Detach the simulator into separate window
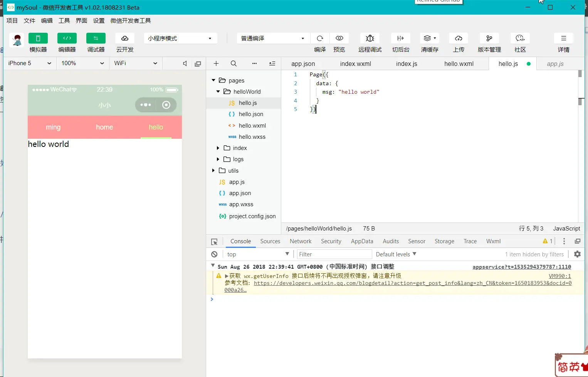 point(198,64)
